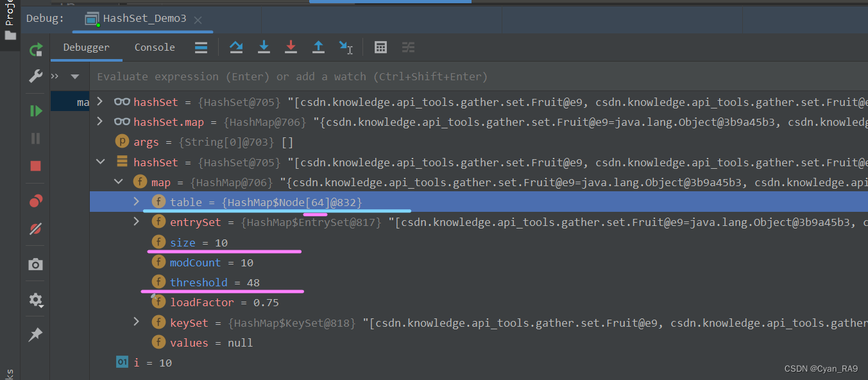
Task: Select the entrySet HashMap$EntrySet@817 row
Action: coord(479,222)
